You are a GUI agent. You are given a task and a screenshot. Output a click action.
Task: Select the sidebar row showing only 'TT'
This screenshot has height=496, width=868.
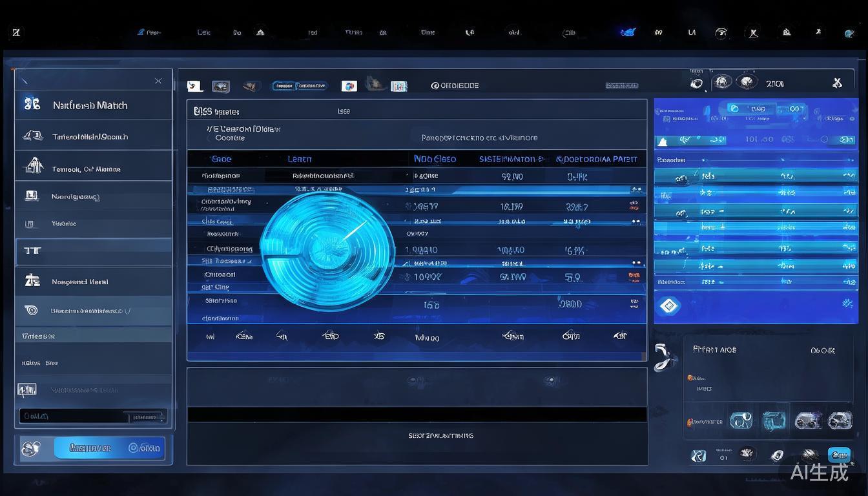click(x=94, y=252)
